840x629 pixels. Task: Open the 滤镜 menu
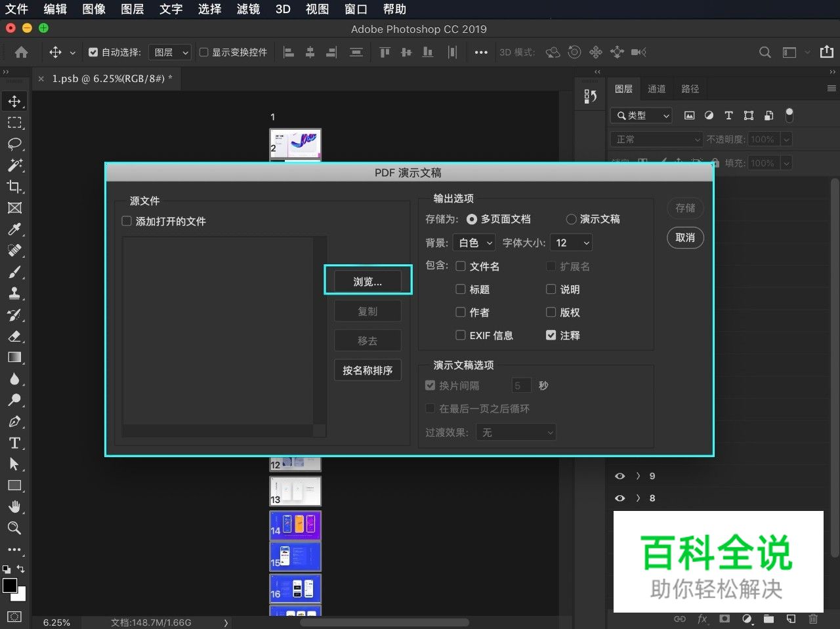pyautogui.click(x=247, y=9)
